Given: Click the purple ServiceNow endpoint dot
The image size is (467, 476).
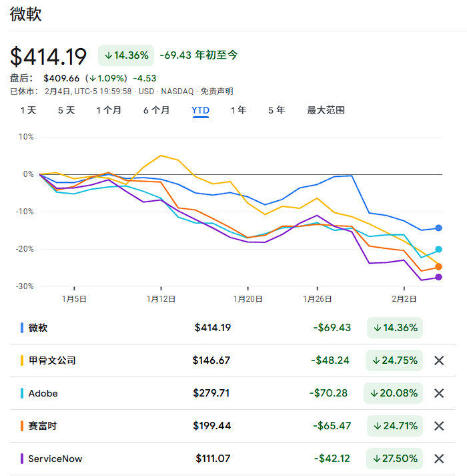Looking at the screenshot, I should coord(438,277).
